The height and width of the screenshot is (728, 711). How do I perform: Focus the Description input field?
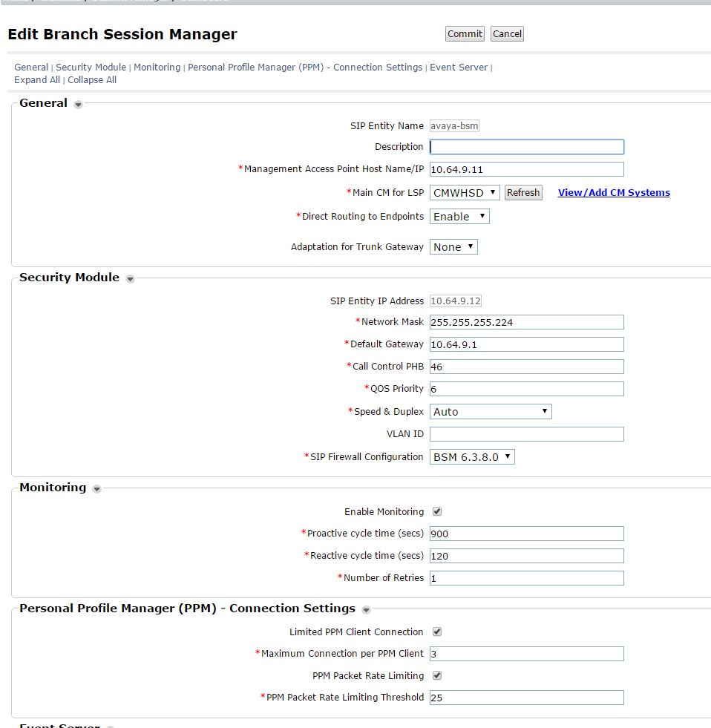(527, 147)
